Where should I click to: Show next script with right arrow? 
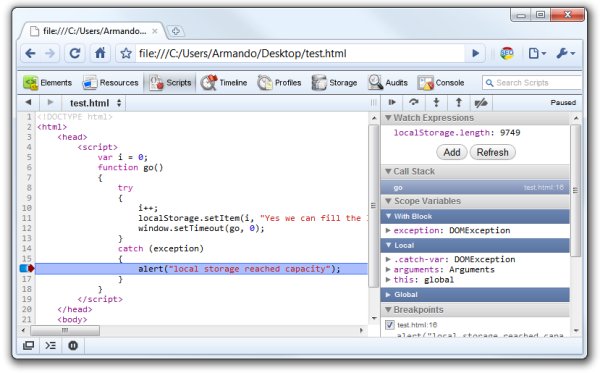[50, 103]
